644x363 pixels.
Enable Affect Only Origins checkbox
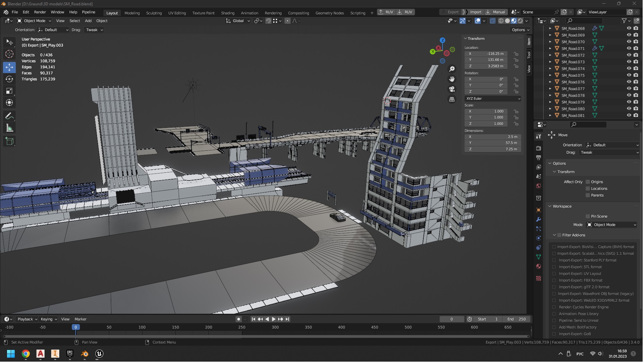[x=588, y=182]
